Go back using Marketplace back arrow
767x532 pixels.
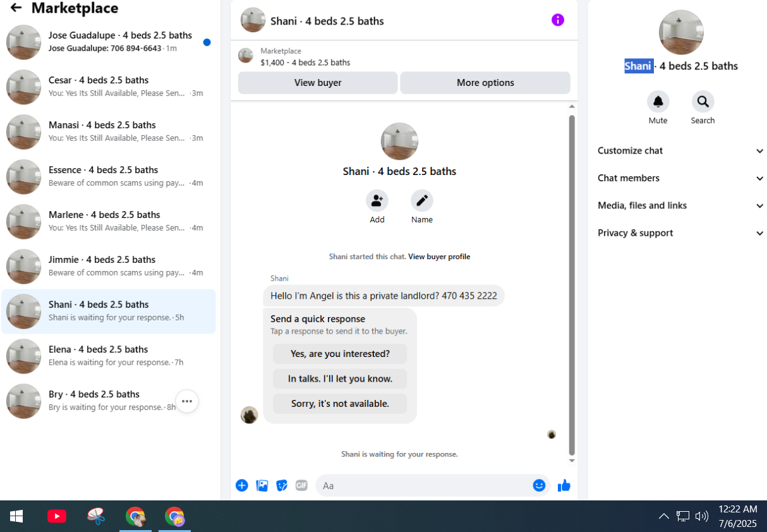click(x=16, y=8)
